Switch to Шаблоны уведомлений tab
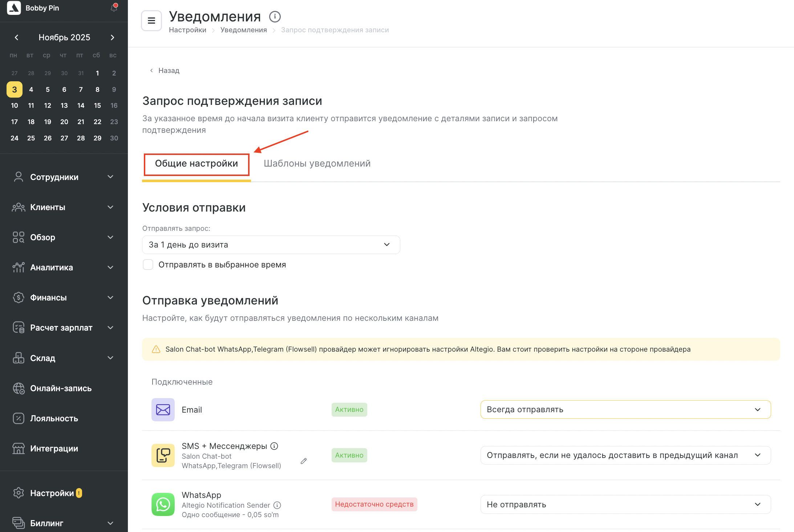 (x=317, y=164)
